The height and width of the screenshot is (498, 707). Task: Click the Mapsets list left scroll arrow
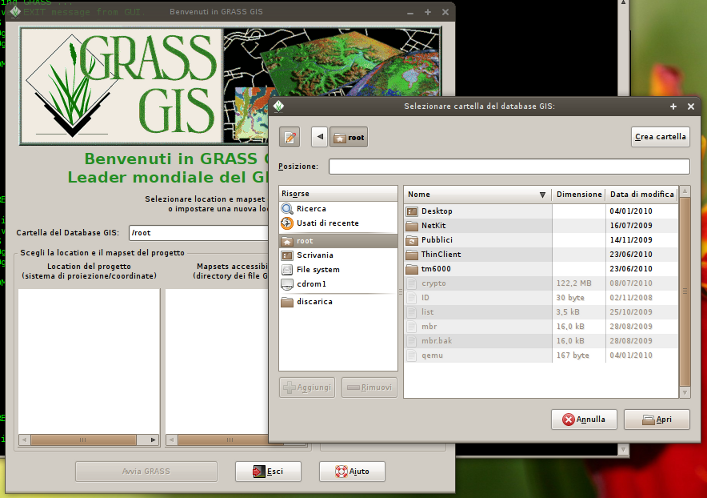point(171,440)
